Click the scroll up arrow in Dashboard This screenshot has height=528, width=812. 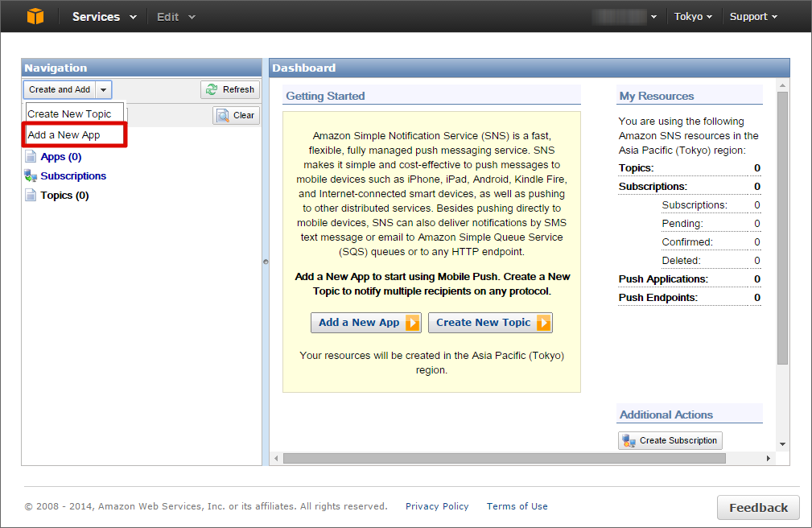coord(782,85)
